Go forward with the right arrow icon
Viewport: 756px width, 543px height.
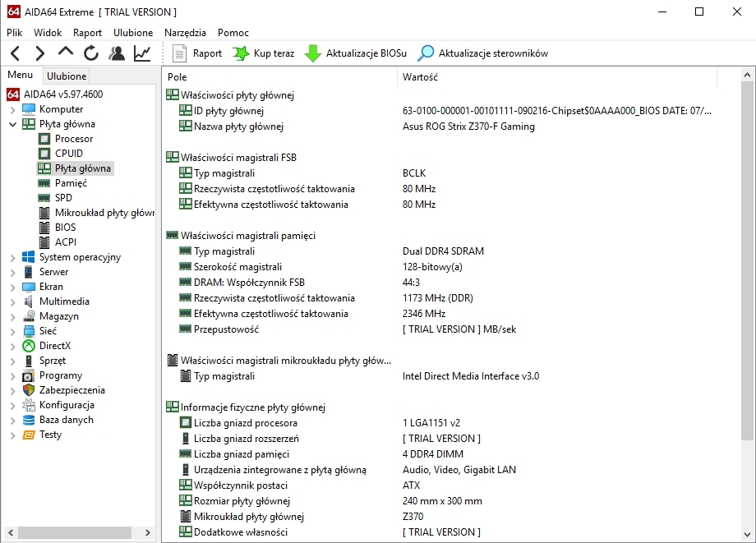tap(40, 53)
